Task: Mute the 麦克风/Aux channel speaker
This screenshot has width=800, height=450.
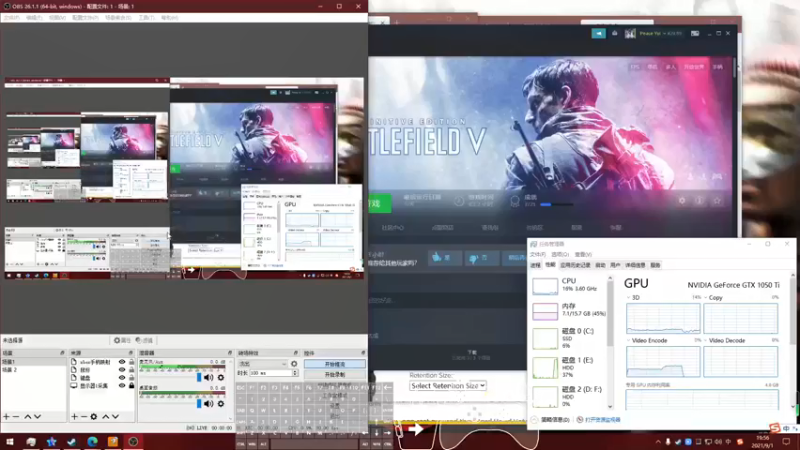Action: (x=208, y=378)
